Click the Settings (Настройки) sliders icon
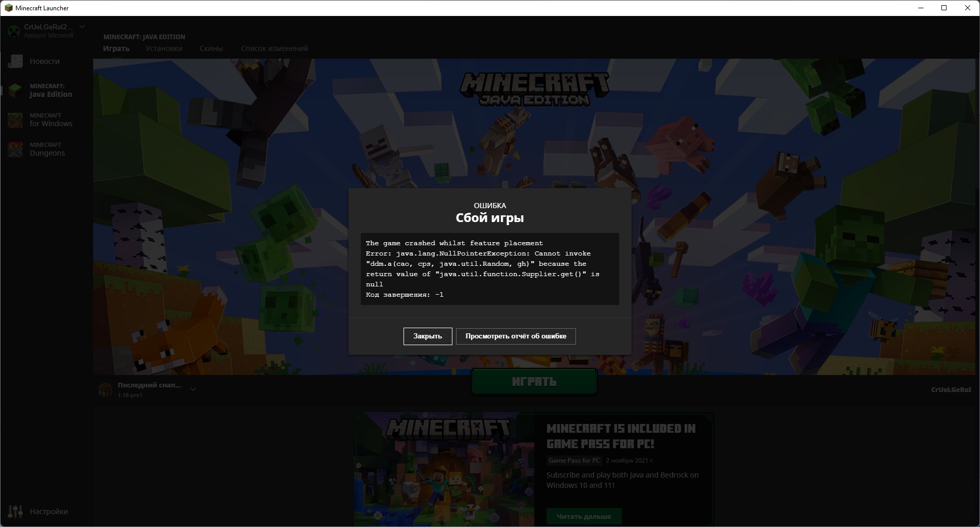 (15, 511)
